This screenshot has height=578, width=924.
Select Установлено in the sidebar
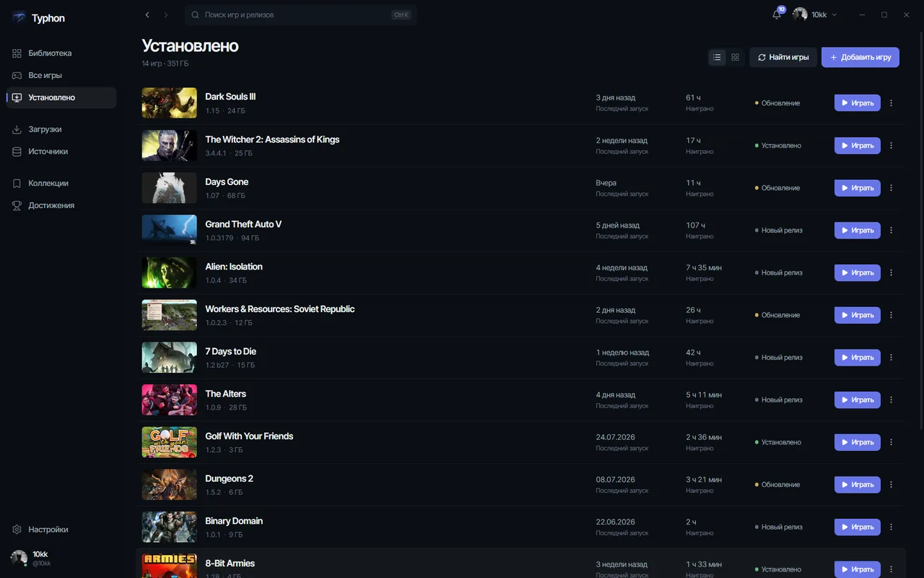click(61, 98)
